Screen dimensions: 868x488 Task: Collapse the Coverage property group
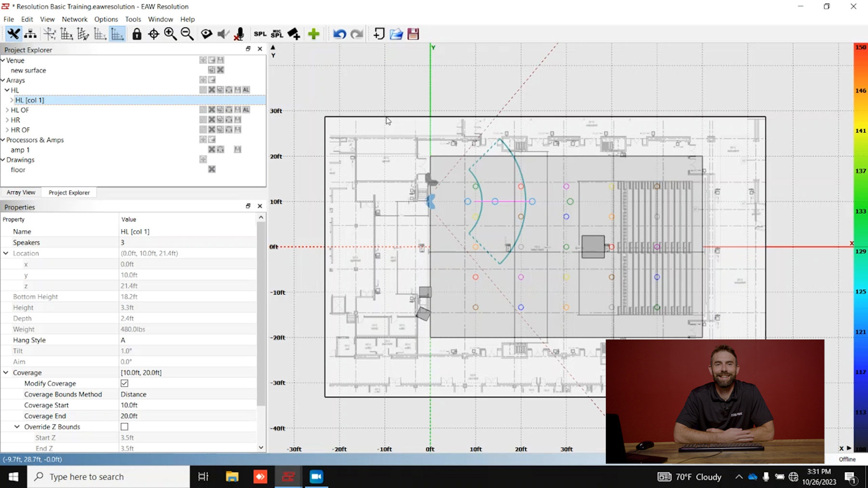(6, 373)
